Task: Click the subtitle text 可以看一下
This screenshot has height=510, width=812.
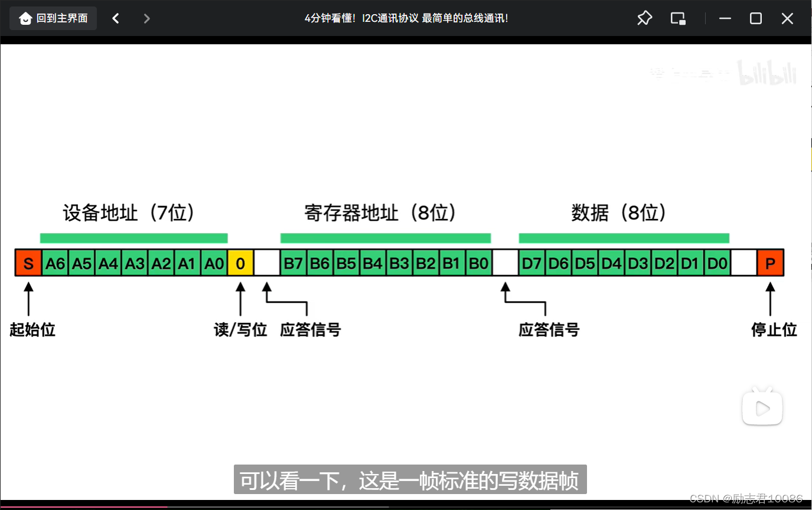Action: (289, 480)
